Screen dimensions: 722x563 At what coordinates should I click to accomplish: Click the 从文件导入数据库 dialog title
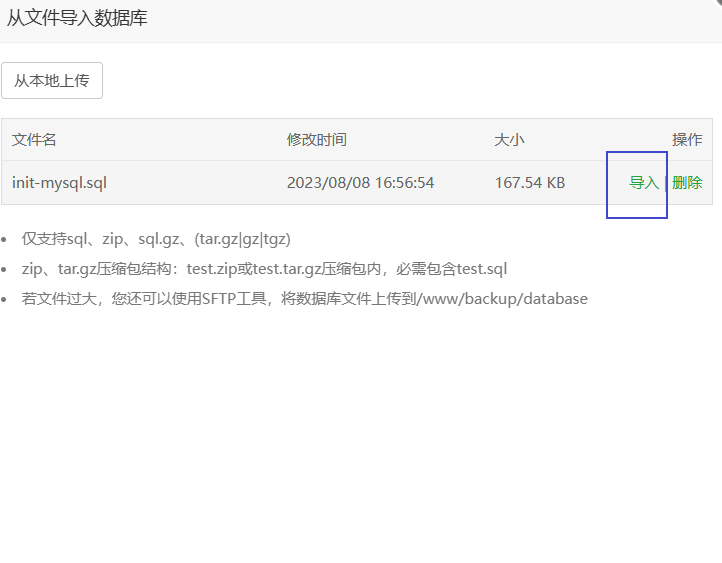pyautogui.click(x=77, y=18)
